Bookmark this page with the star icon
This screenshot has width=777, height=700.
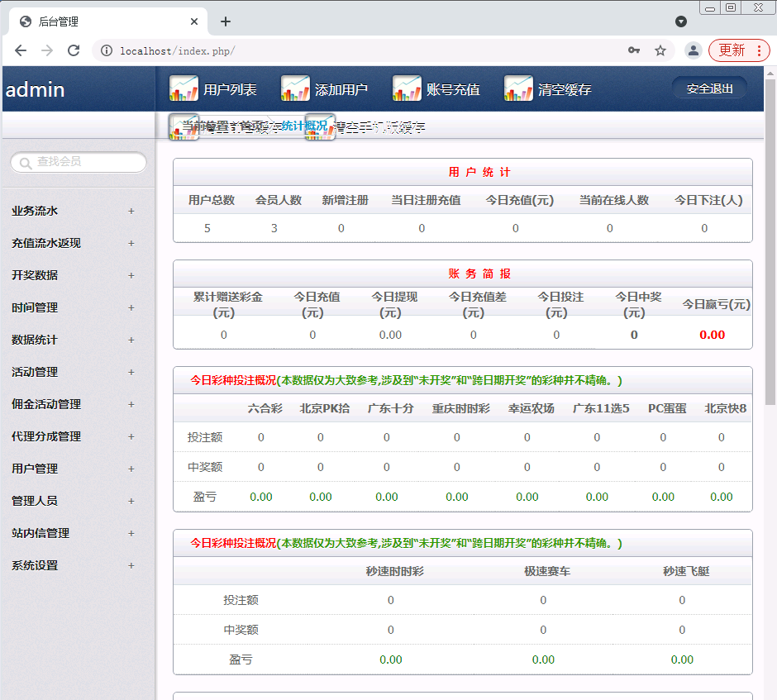pyautogui.click(x=660, y=50)
